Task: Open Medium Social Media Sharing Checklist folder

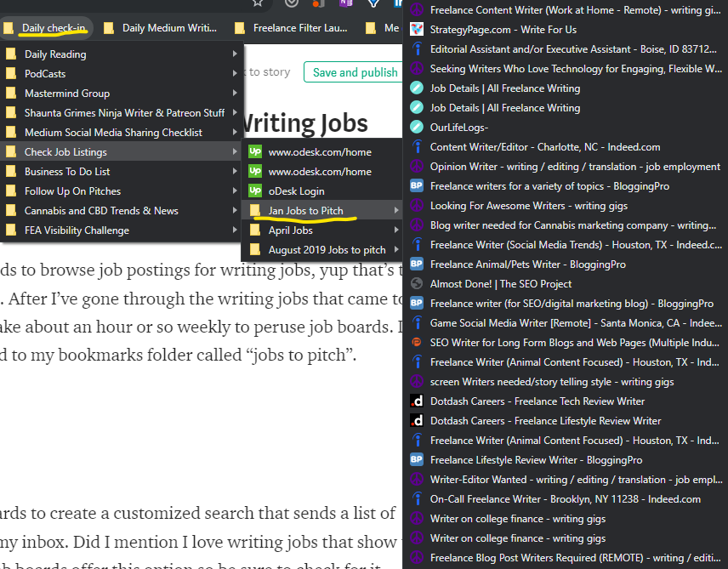Action: click(122, 133)
